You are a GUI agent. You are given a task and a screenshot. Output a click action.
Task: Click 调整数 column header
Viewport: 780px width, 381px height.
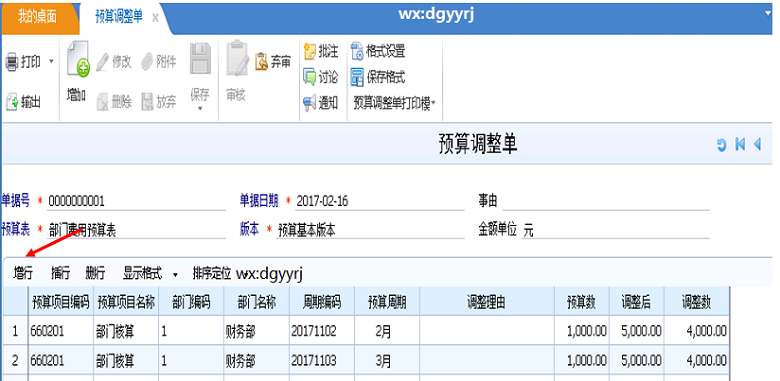pos(696,302)
